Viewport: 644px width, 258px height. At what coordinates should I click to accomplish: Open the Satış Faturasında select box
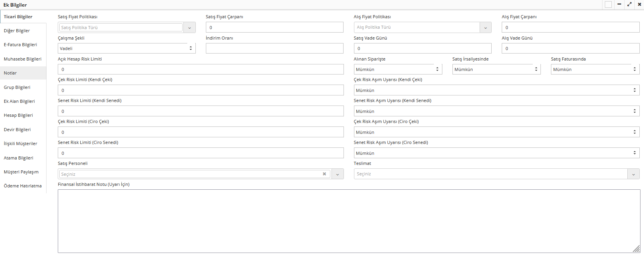coord(595,69)
